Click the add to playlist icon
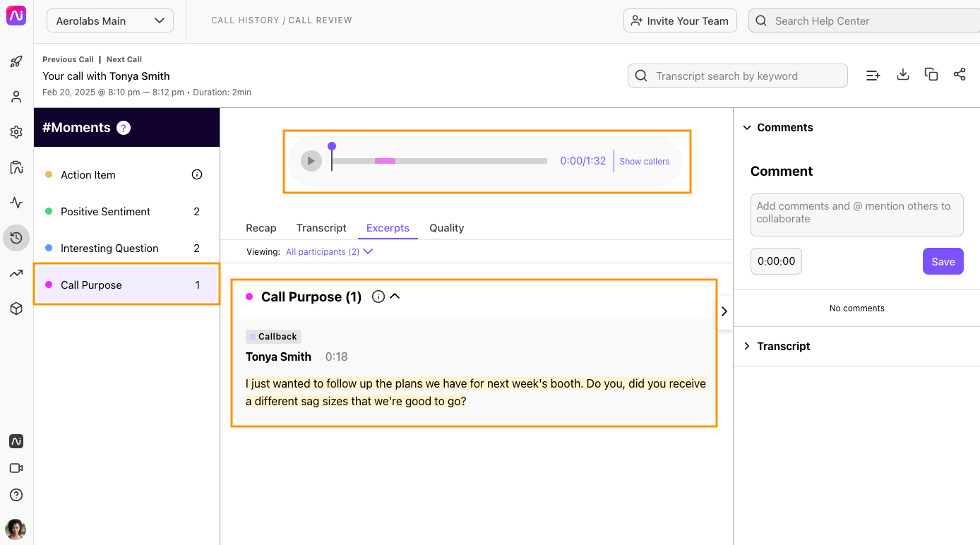 pos(873,75)
